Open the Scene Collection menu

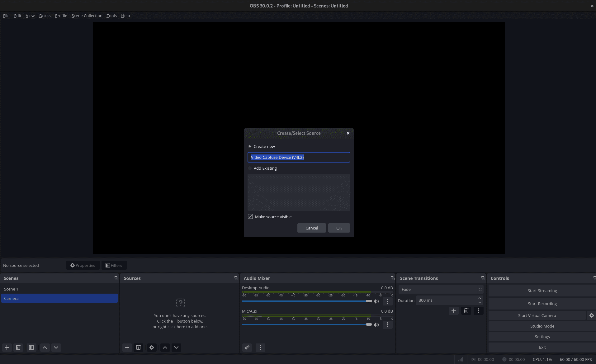[87, 16]
